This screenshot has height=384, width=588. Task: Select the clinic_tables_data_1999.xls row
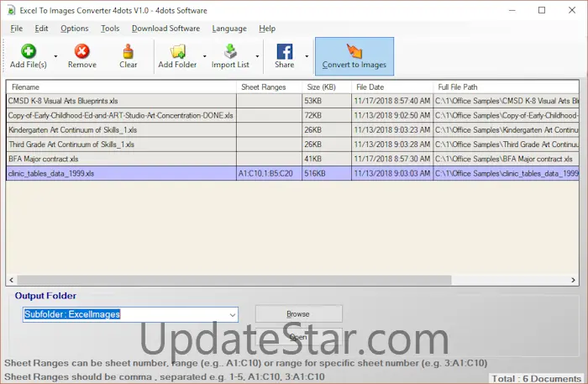tap(292, 174)
